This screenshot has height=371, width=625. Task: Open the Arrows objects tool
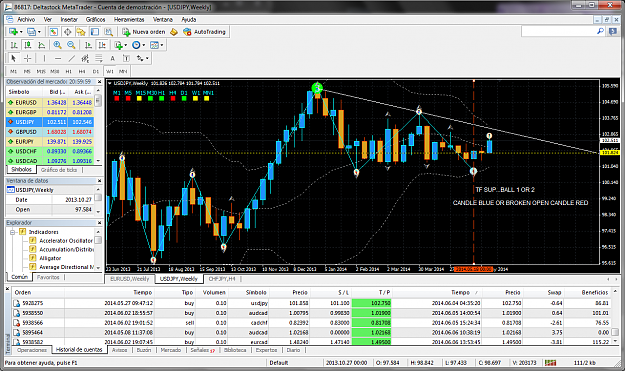point(140,58)
